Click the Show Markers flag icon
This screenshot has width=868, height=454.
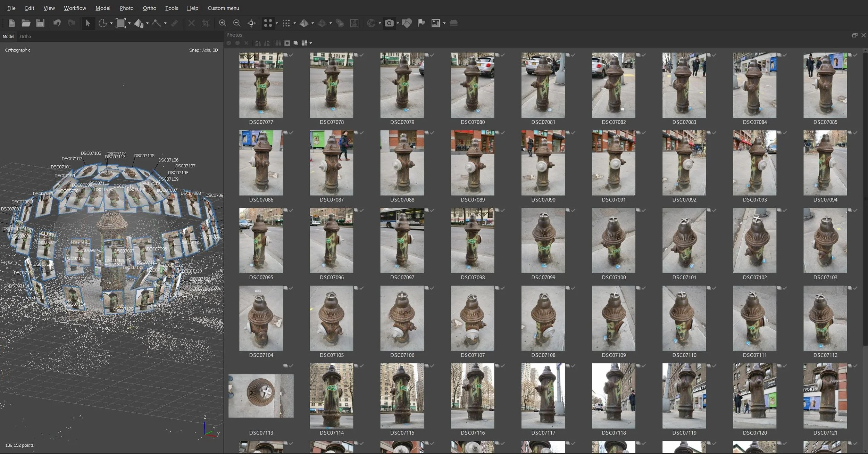421,23
